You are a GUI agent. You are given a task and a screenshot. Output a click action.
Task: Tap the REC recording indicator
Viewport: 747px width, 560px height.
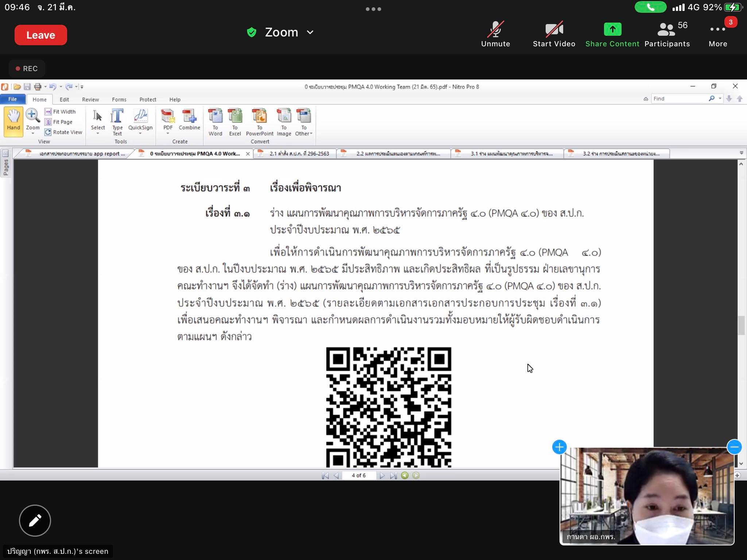[27, 69]
